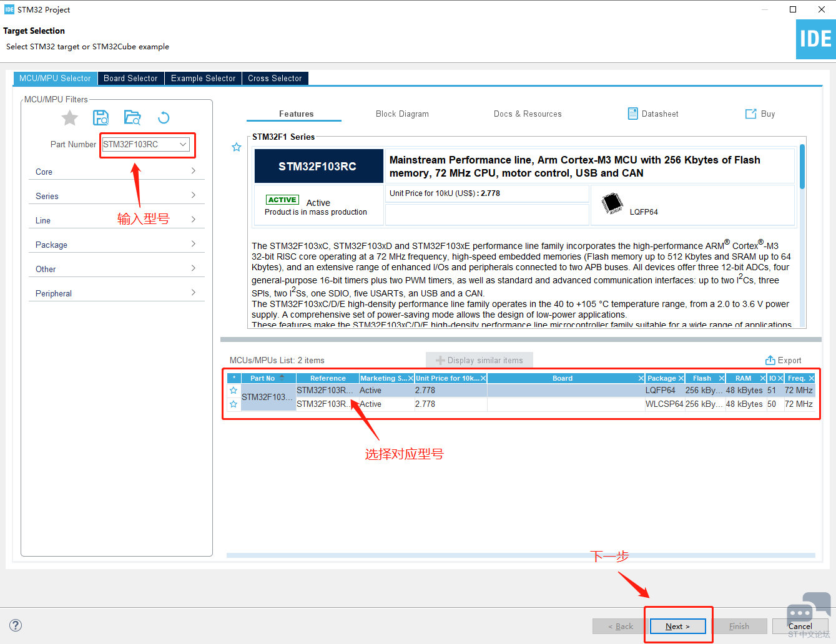The height and width of the screenshot is (644, 836).
Task: Toggle favorite star for the LQFP64 row
Action: point(234,391)
